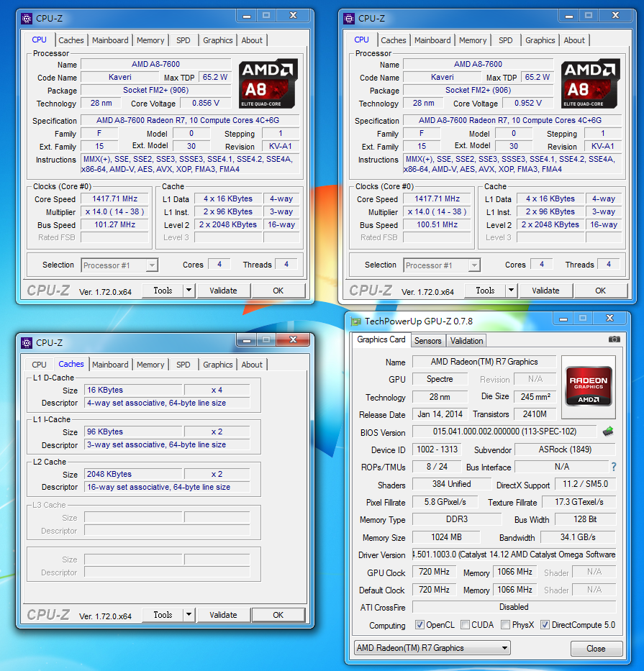644x671 pixels.
Task: Click the title bar icon of upper-right CPU-Z window
Action: (x=349, y=19)
